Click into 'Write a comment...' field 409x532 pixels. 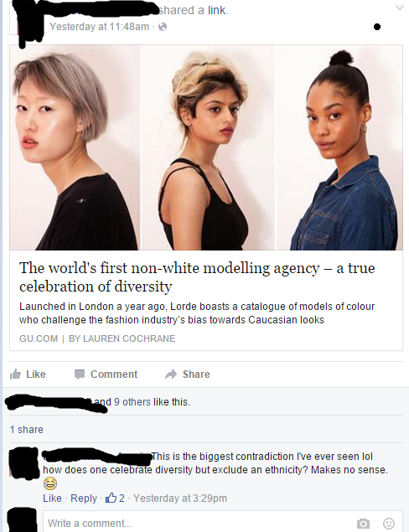(197, 523)
